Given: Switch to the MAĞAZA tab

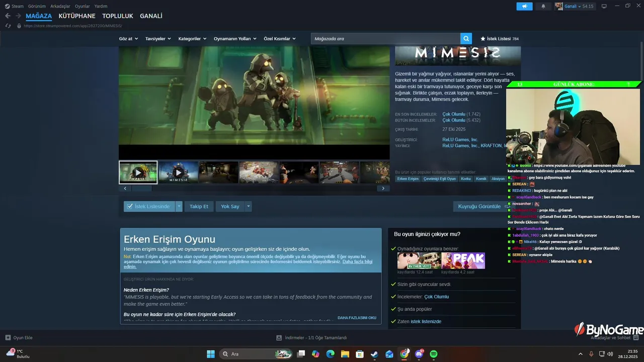Looking at the screenshot, I should coord(39,16).
